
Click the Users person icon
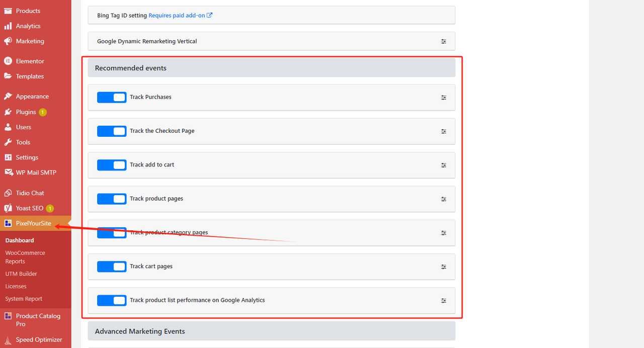(x=8, y=127)
